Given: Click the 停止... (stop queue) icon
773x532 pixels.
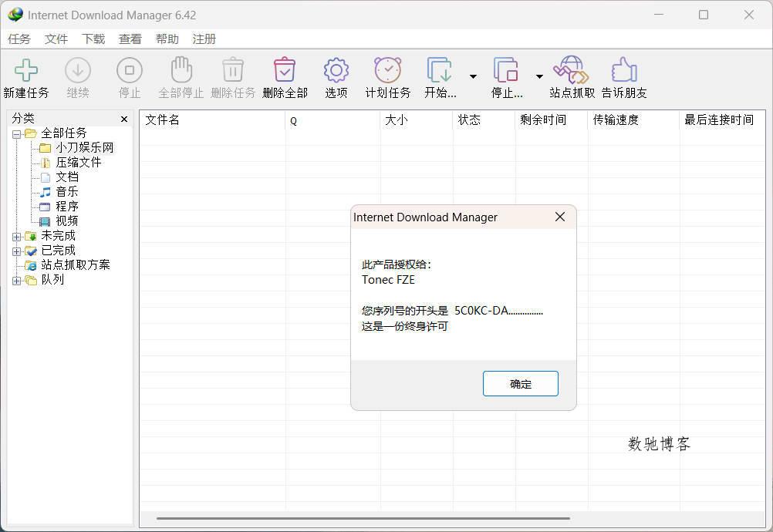Looking at the screenshot, I should click(506, 70).
